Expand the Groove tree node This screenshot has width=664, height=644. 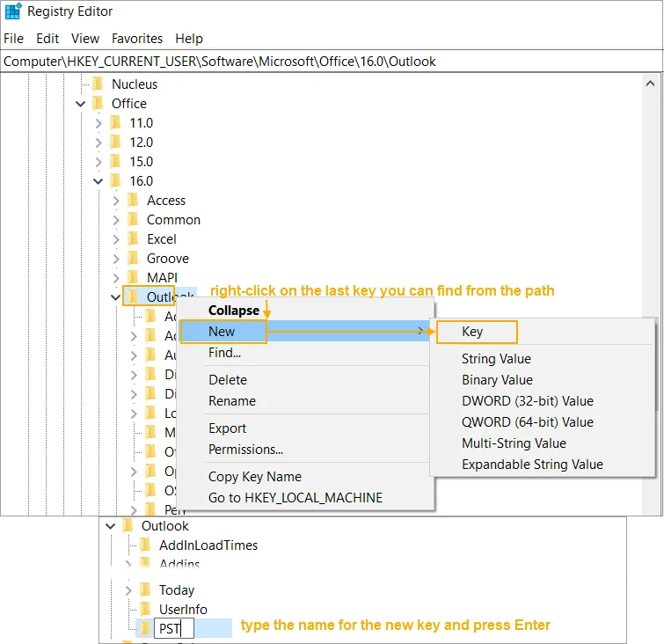point(116,259)
